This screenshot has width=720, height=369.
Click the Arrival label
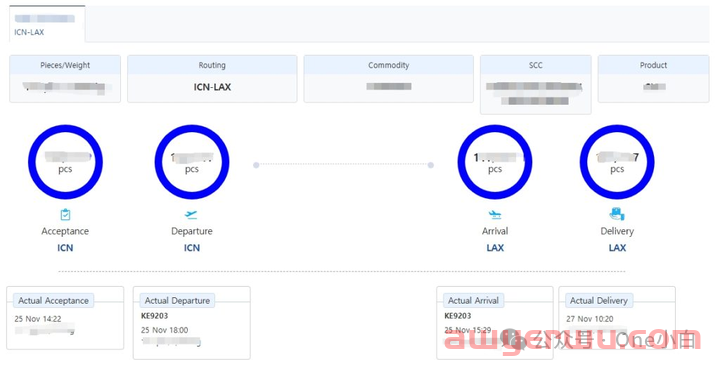(495, 231)
